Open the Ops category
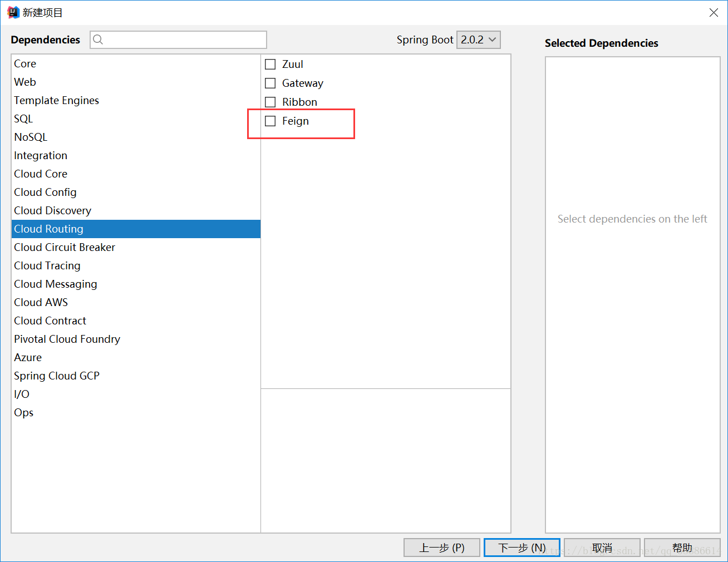Screen dimensions: 728x562 tap(136, 412)
